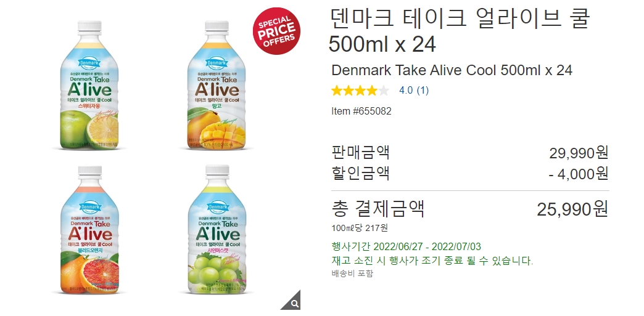
Task: Click the - 4,000원 discount amount
Action: [x=578, y=174]
